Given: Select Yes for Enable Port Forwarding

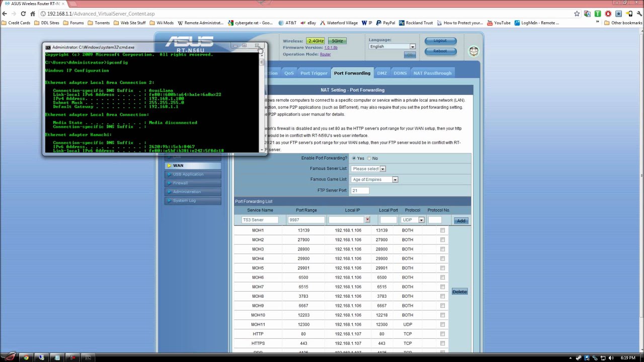Looking at the screenshot, I should pos(354,158).
